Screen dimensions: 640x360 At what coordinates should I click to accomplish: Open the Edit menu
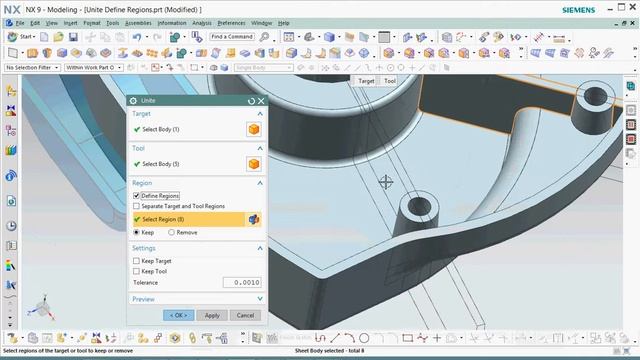[35, 23]
